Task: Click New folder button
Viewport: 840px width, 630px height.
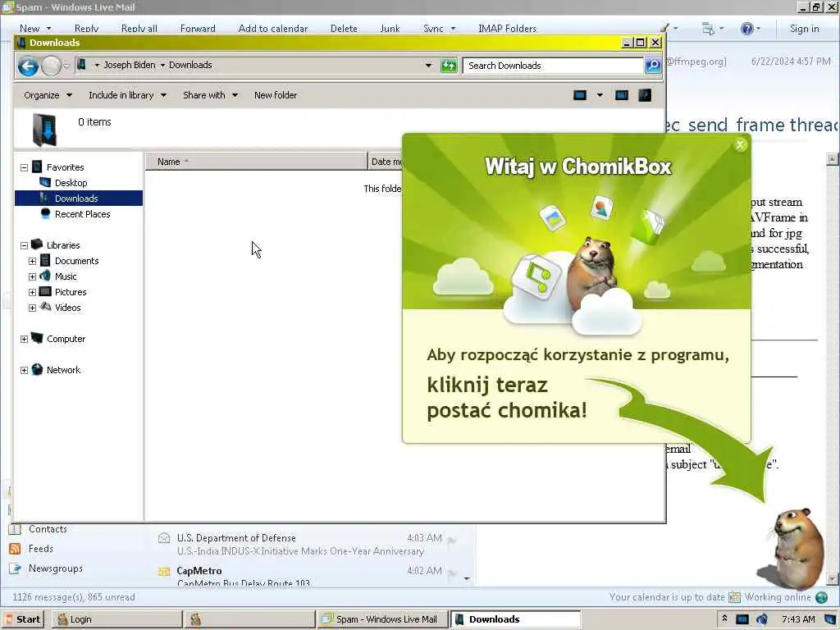Action: click(276, 95)
